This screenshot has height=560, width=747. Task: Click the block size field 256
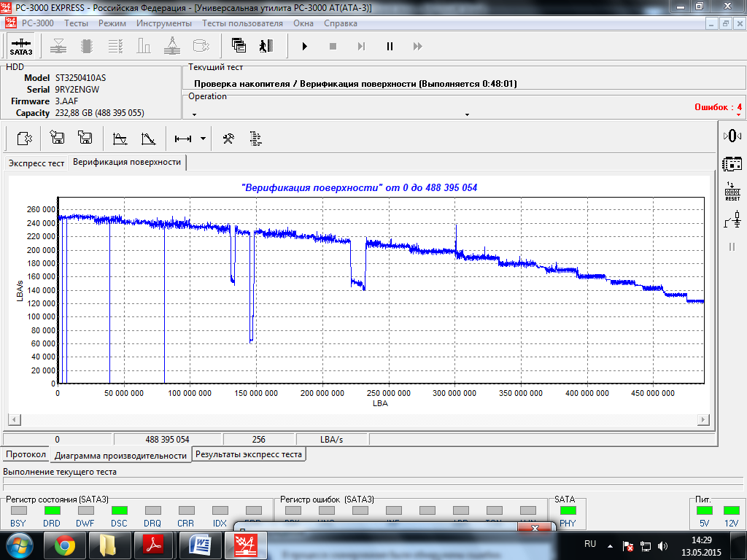click(259, 439)
